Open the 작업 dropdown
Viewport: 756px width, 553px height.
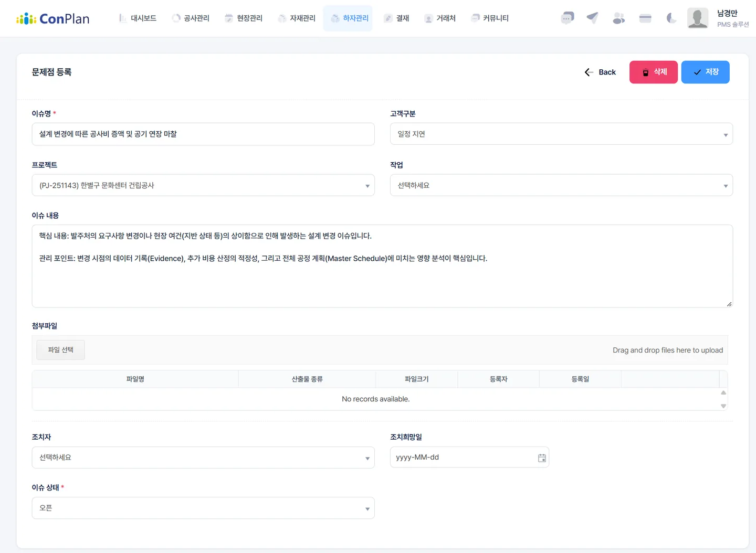pos(561,186)
